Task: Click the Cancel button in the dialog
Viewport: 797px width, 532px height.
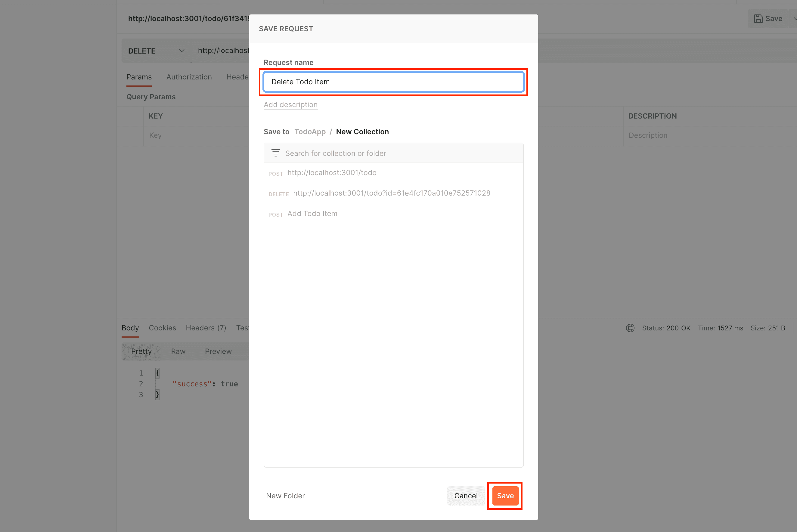Action: click(x=466, y=496)
